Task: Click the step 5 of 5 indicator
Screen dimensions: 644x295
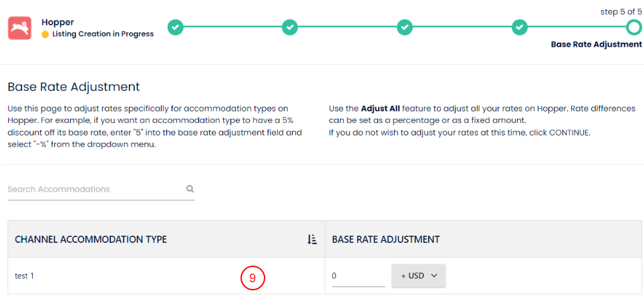Action: pyautogui.click(x=621, y=11)
